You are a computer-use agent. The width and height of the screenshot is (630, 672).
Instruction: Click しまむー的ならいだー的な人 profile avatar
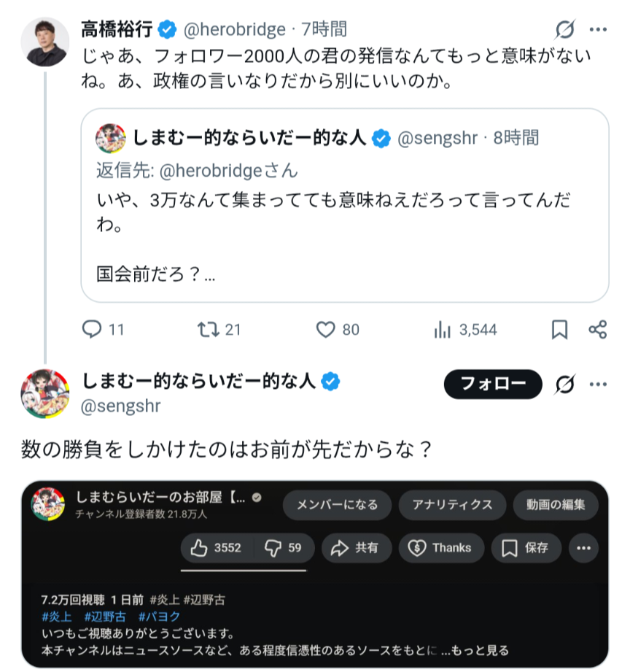(44, 393)
